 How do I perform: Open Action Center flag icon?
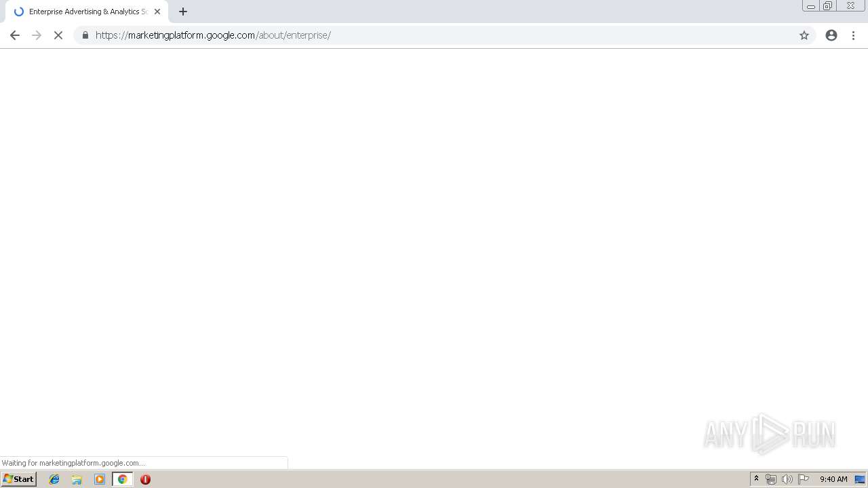coord(804,479)
